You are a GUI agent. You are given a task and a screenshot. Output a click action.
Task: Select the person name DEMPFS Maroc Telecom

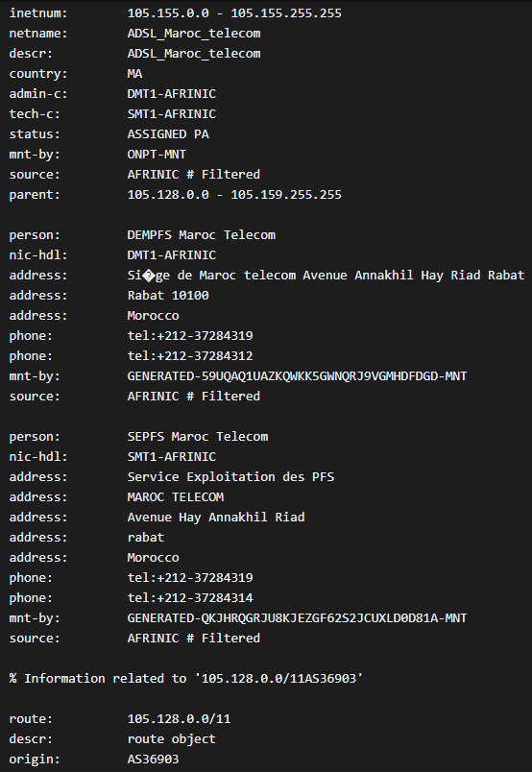coord(202,235)
